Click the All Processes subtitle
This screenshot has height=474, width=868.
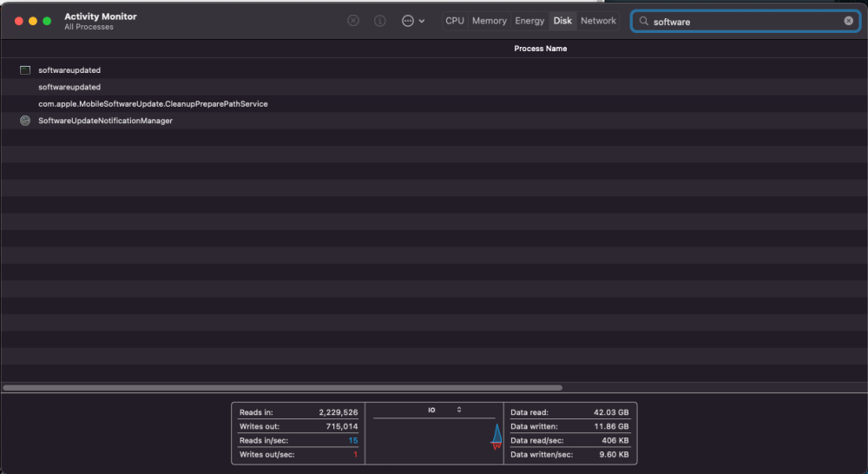pyautogui.click(x=89, y=27)
